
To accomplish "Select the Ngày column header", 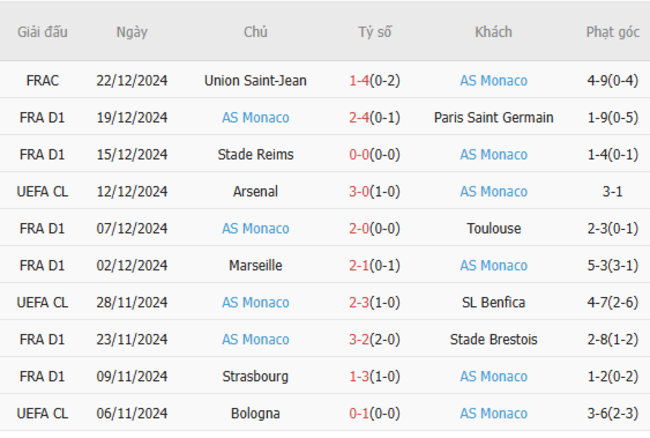I will 132,32.
